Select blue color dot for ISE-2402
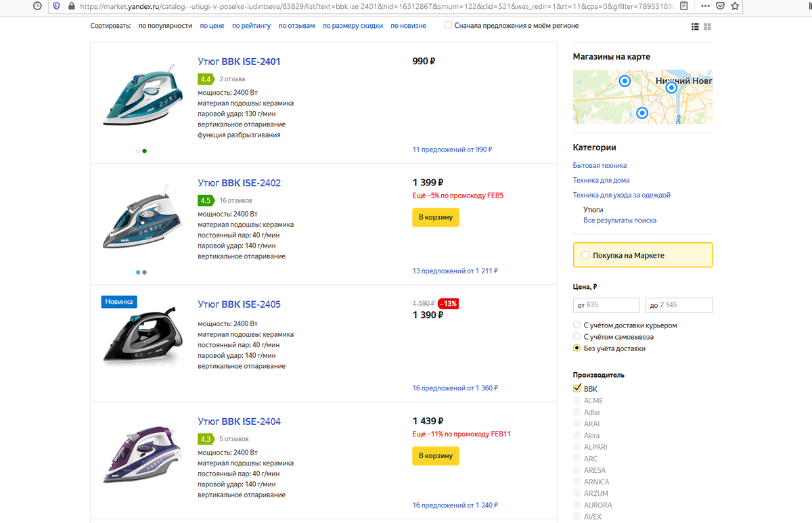 coord(138,272)
